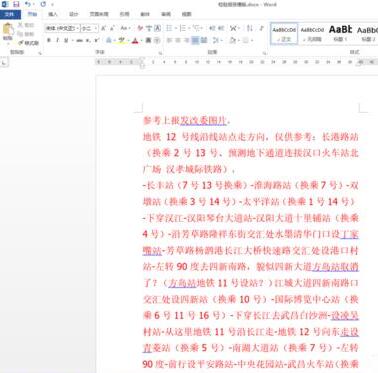Open the font size combo box
The width and height of the screenshot is (378, 373).
(x=89, y=29)
